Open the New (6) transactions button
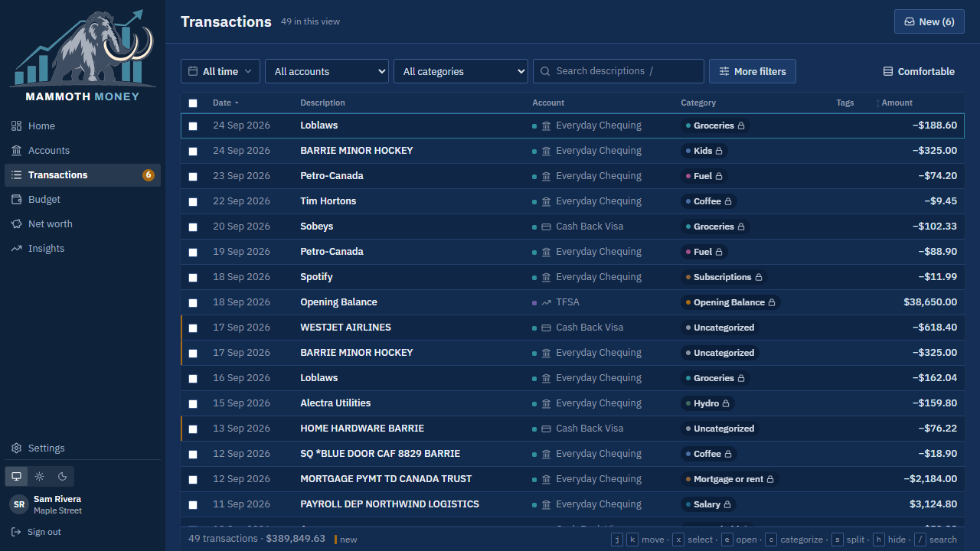The image size is (980, 551). [x=929, y=21]
